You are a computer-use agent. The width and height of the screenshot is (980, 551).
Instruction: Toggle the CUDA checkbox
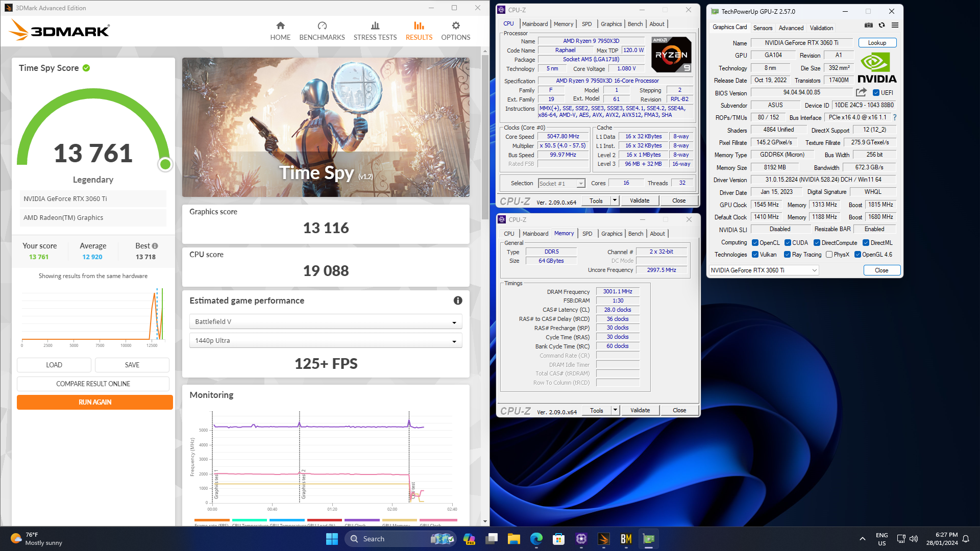(788, 243)
